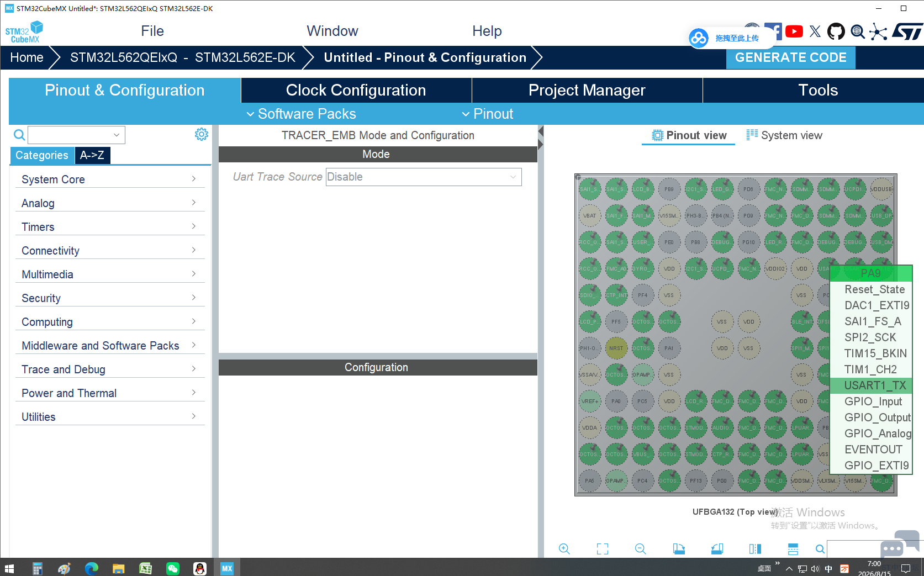Open the Excel icon on taskbar

(146, 568)
